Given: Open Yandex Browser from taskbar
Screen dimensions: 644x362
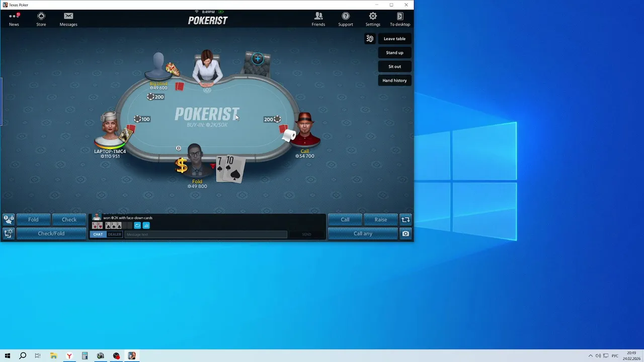Looking at the screenshot, I should pyautogui.click(x=69, y=356).
